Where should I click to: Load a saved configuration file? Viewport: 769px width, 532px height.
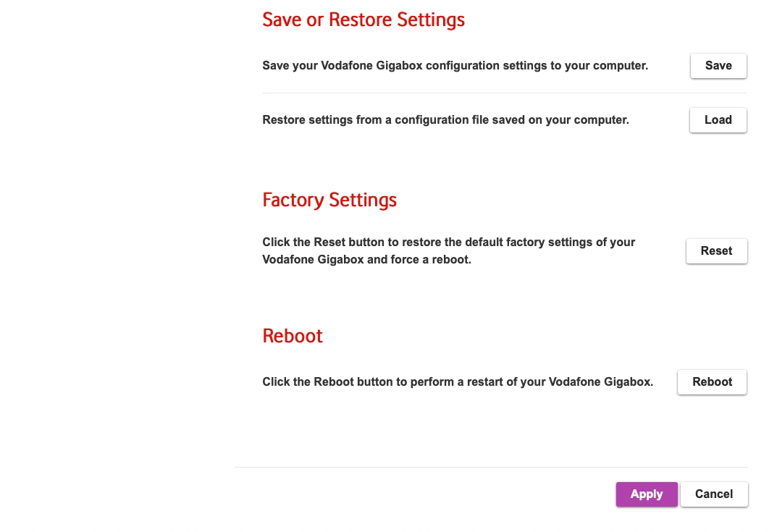click(718, 120)
